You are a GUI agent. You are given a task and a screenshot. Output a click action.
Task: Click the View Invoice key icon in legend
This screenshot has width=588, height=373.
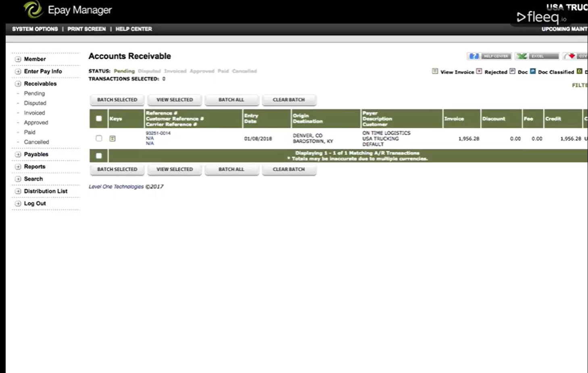click(x=435, y=71)
